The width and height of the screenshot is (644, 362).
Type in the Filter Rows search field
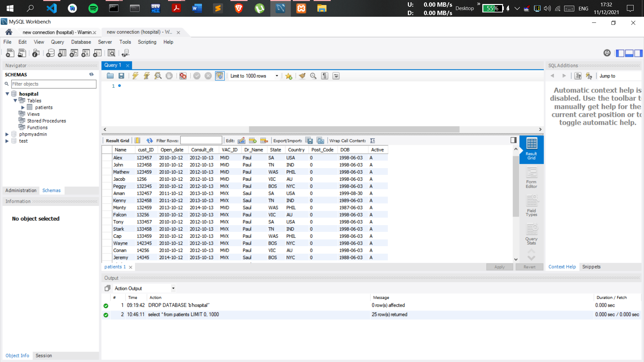201,140
